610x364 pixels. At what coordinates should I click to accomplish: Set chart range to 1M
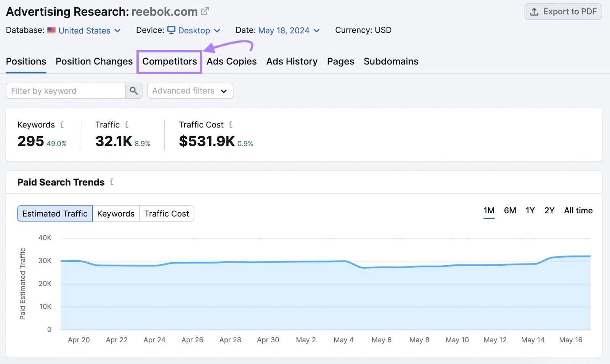click(489, 211)
